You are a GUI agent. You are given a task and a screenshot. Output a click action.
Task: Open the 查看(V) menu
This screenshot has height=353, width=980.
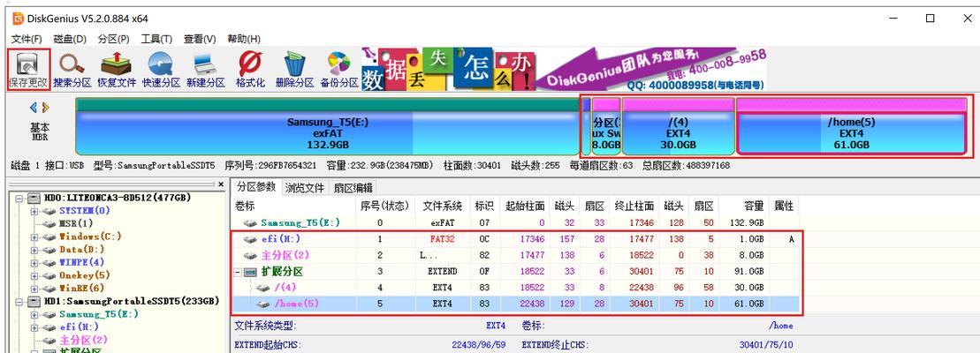coord(200,39)
